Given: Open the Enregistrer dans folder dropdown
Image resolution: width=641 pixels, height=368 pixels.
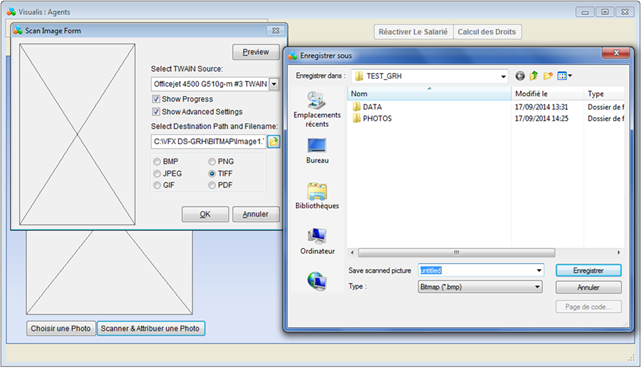Looking at the screenshot, I should pyautogui.click(x=503, y=76).
